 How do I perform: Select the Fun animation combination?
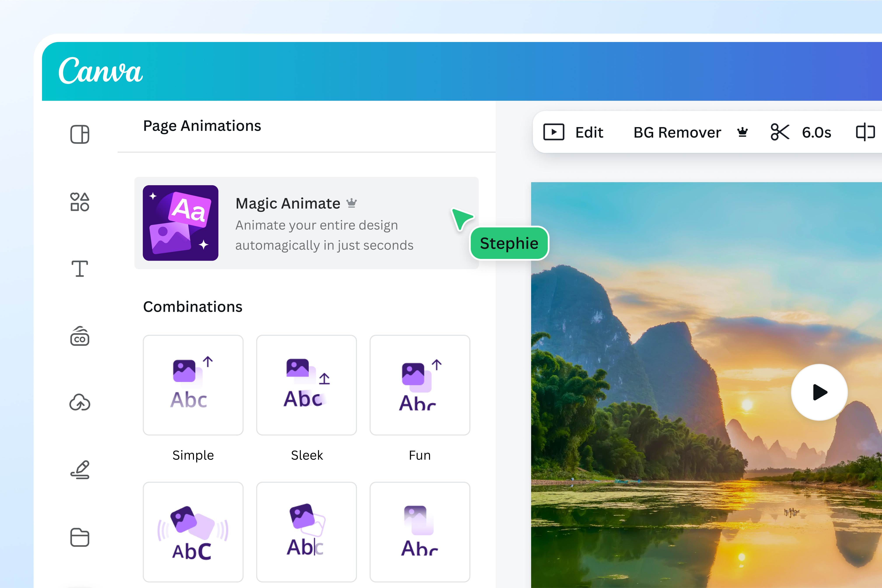(419, 385)
